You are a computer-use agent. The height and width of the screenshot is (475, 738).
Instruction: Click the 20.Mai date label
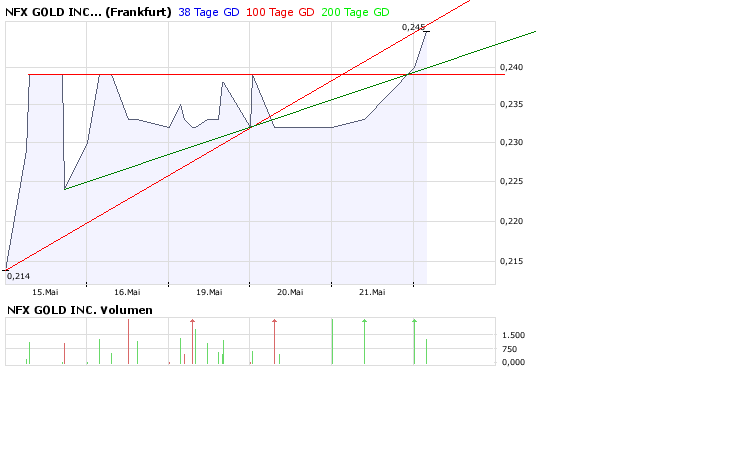(290, 292)
